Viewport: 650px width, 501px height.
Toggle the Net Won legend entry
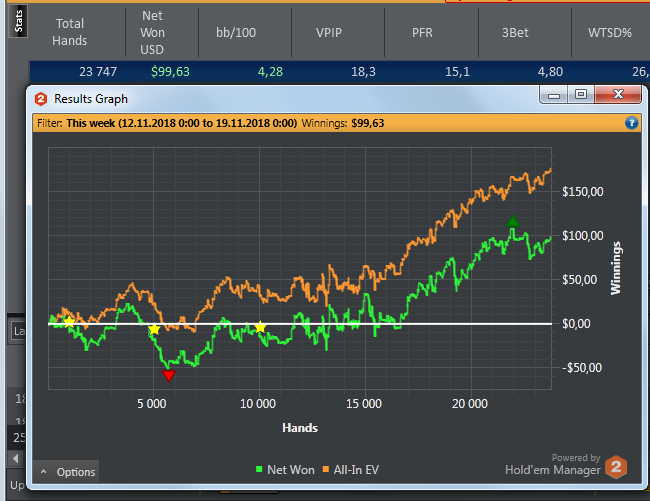[x=285, y=470]
